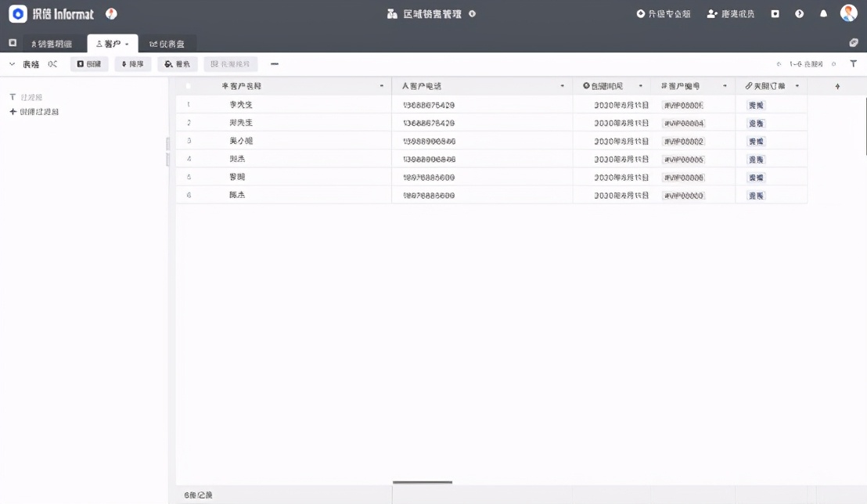Switch to the first worksheet tab

coord(51,43)
